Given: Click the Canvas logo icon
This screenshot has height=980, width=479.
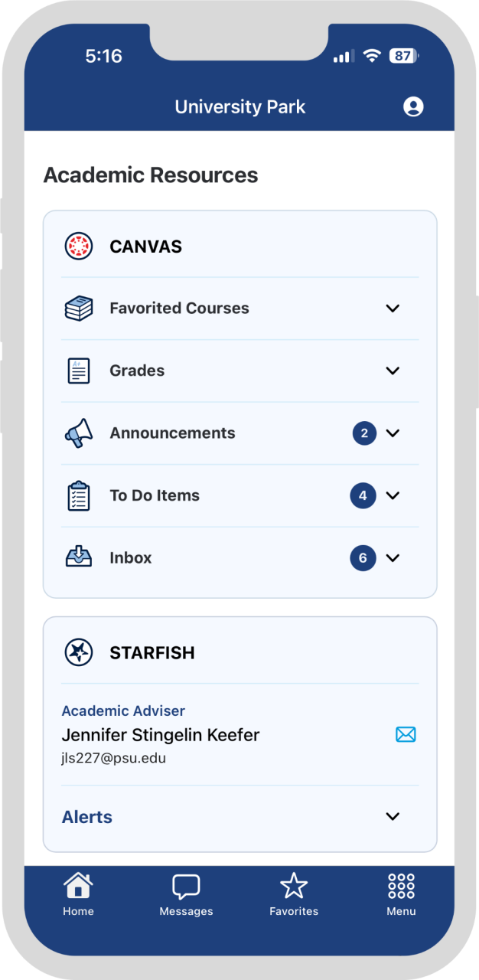Looking at the screenshot, I should pyautogui.click(x=78, y=247).
